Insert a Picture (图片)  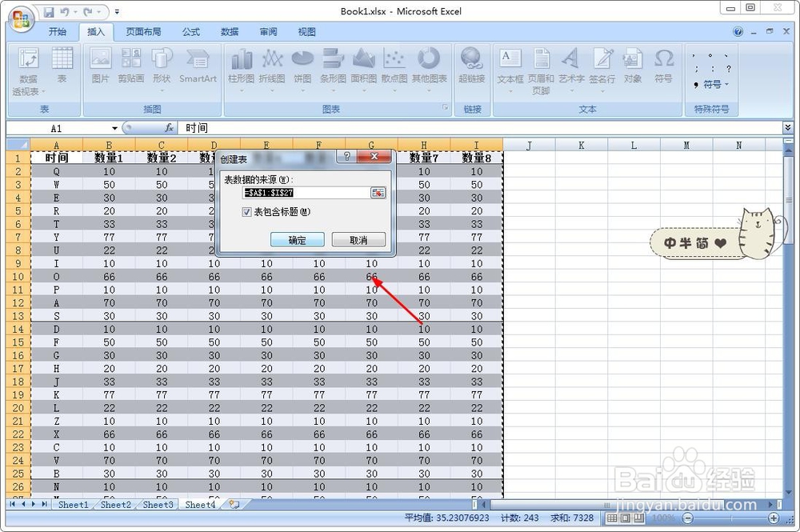(x=99, y=66)
